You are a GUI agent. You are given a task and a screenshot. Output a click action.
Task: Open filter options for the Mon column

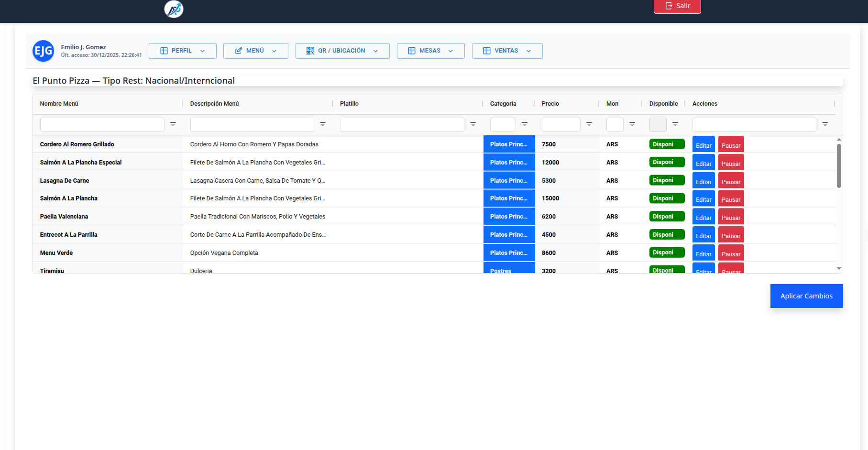coord(632,124)
